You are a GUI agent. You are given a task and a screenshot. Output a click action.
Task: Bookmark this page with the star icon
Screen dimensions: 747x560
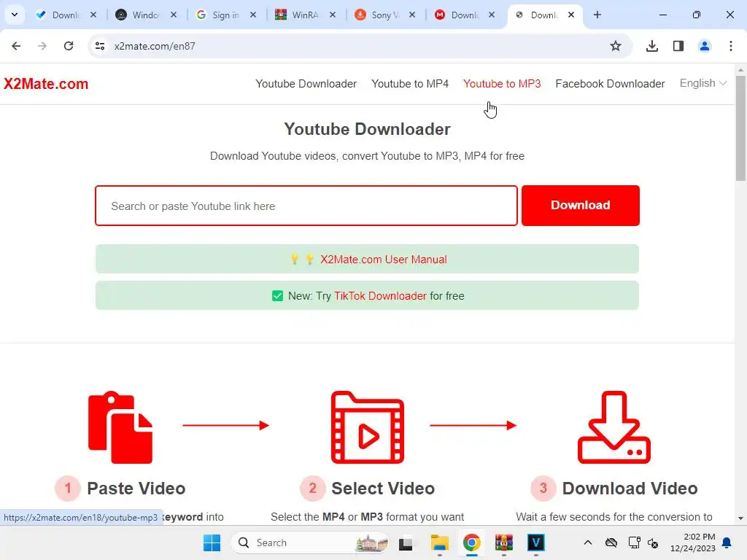616,46
